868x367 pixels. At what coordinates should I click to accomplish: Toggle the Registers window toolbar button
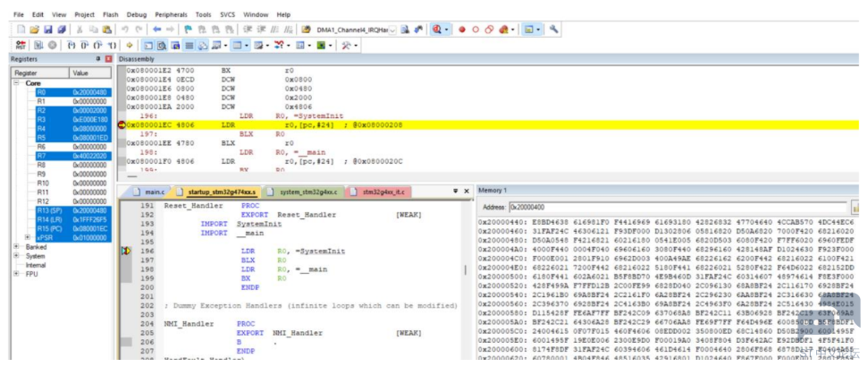[190, 46]
